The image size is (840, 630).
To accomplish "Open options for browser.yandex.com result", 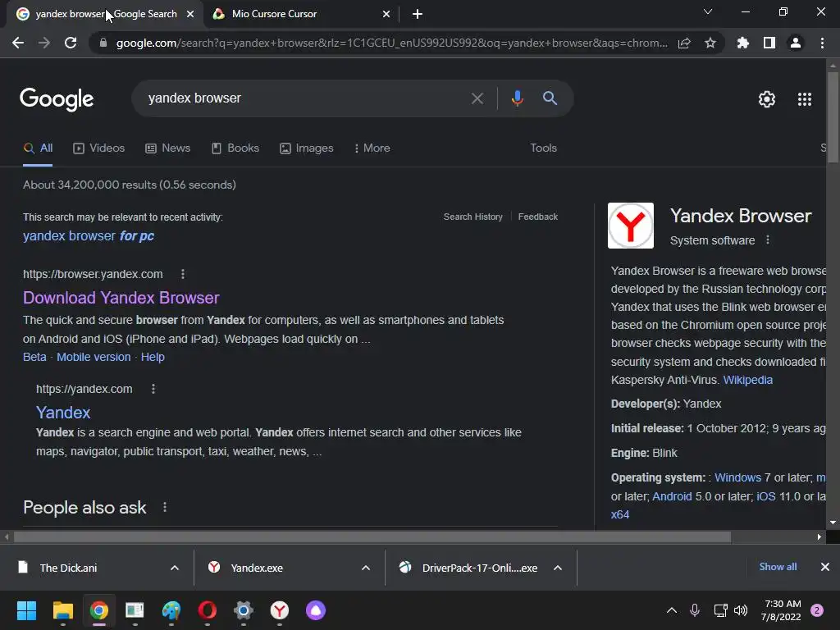I will tap(183, 274).
